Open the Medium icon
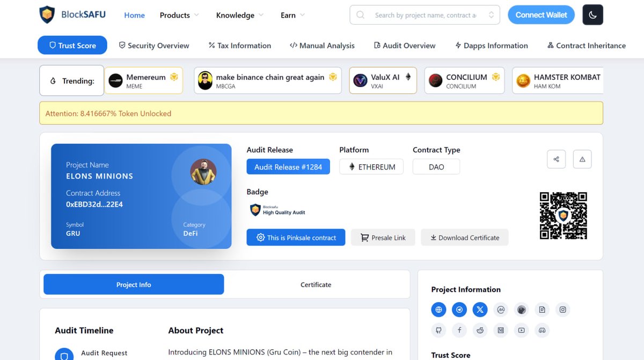 (501, 330)
